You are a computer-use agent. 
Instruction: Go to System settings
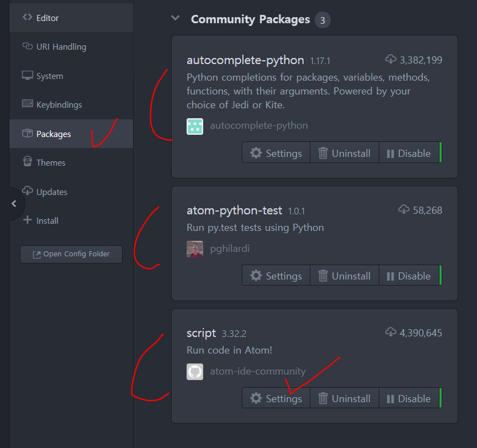[x=71, y=76]
